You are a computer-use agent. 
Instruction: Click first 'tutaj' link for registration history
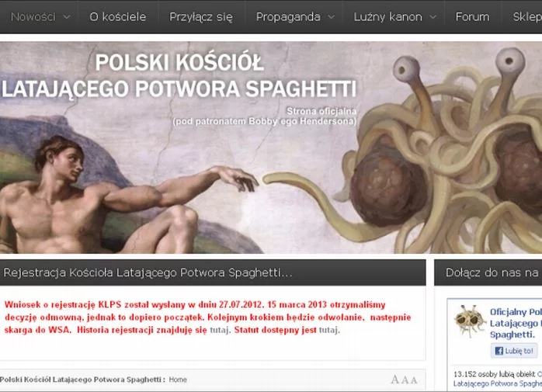click(x=218, y=330)
